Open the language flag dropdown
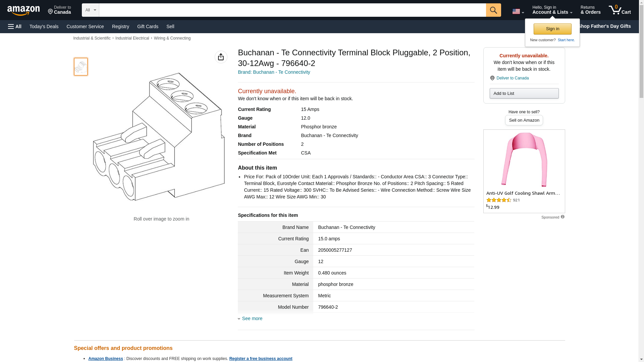This screenshot has height=362, width=644. click(x=518, y=11)
